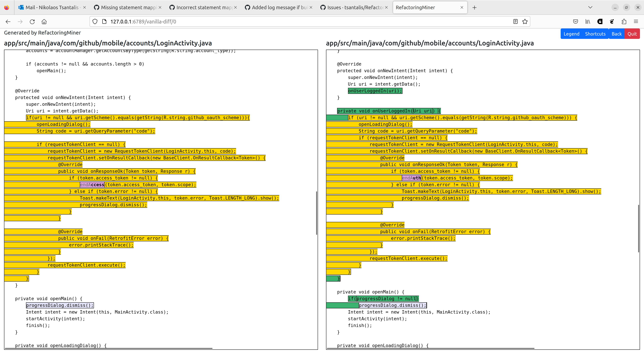The height and width of the screenshot is (362, 644).
Task: Minimize the Firefox window
Action: (615, 8)
